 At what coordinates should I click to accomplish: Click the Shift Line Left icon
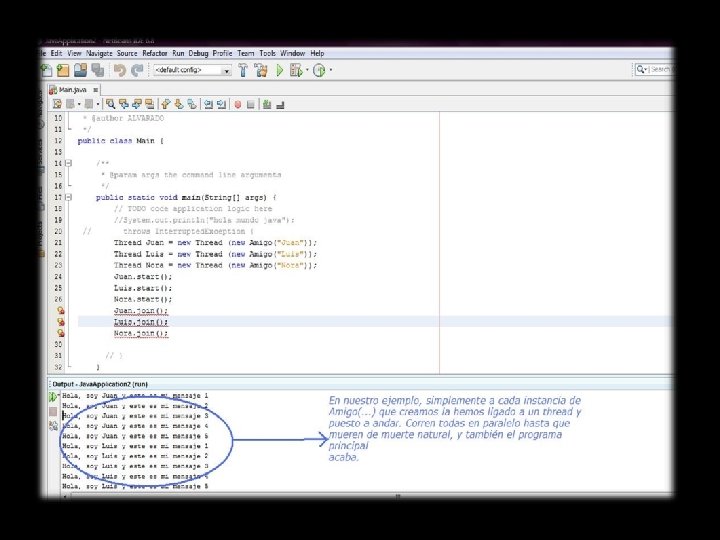pos(208,104)
